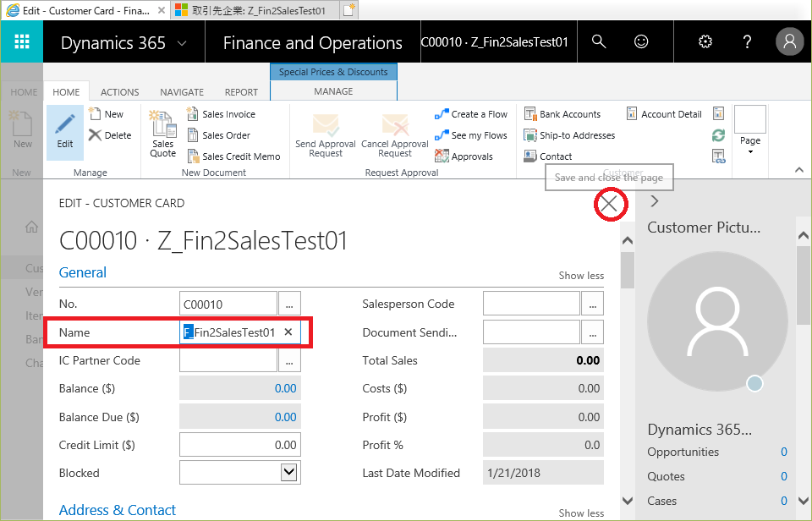Click the Balance ($) 0.00 link
This screenshot has height=521, width=812.
285,388
